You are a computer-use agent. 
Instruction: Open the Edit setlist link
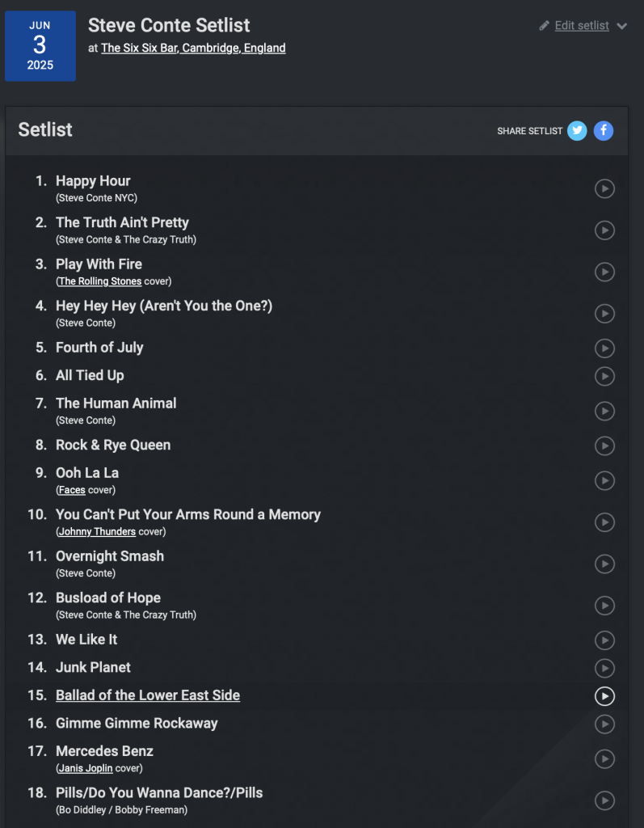[582, 26]
